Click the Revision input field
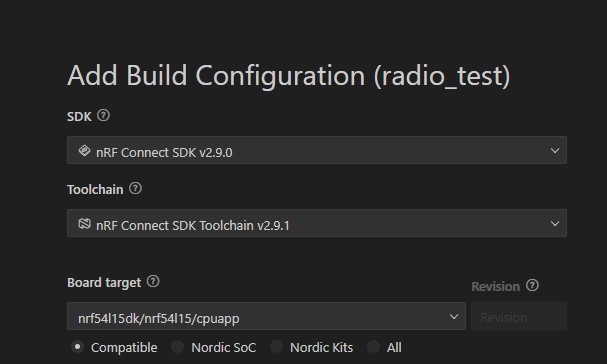 519,316
